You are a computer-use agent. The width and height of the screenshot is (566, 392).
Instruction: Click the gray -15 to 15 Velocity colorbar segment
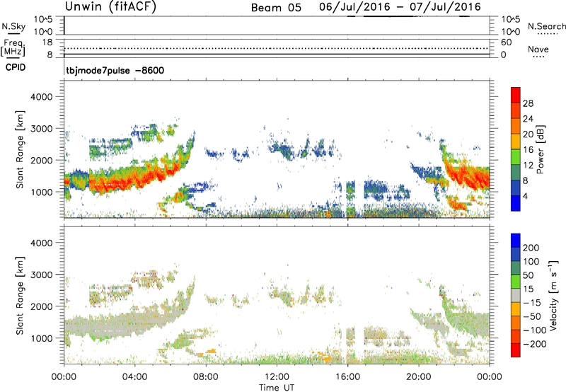pos(516,296)
